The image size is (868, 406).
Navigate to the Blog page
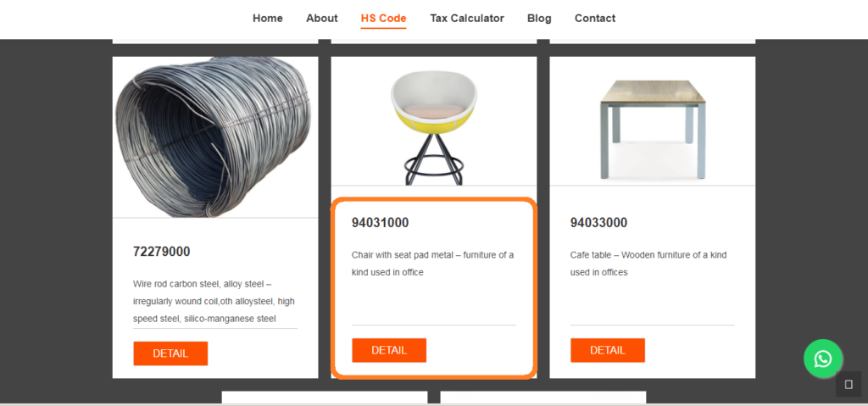click(539, 19)
